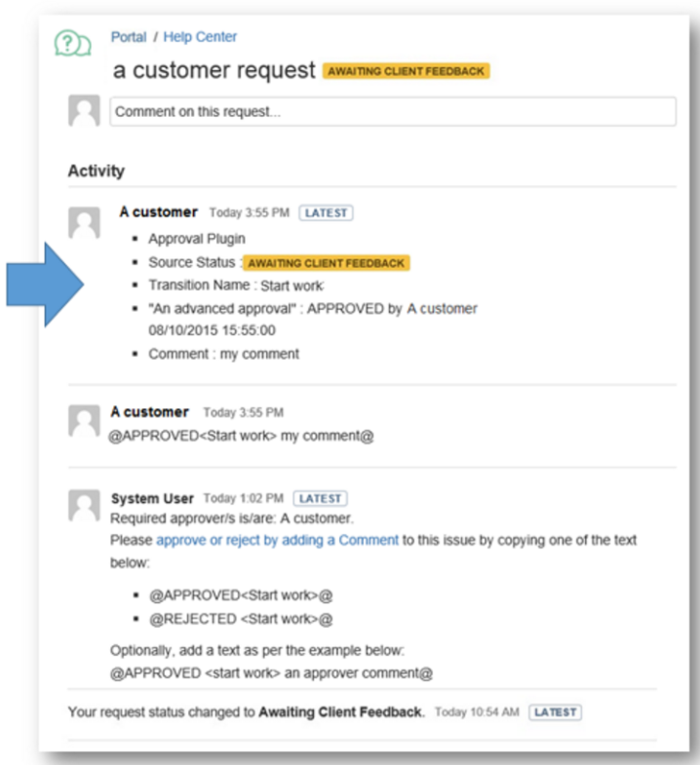
Task: Click the 'A customer' author name at 3:55 PM
Action: (x=149, y=412)
